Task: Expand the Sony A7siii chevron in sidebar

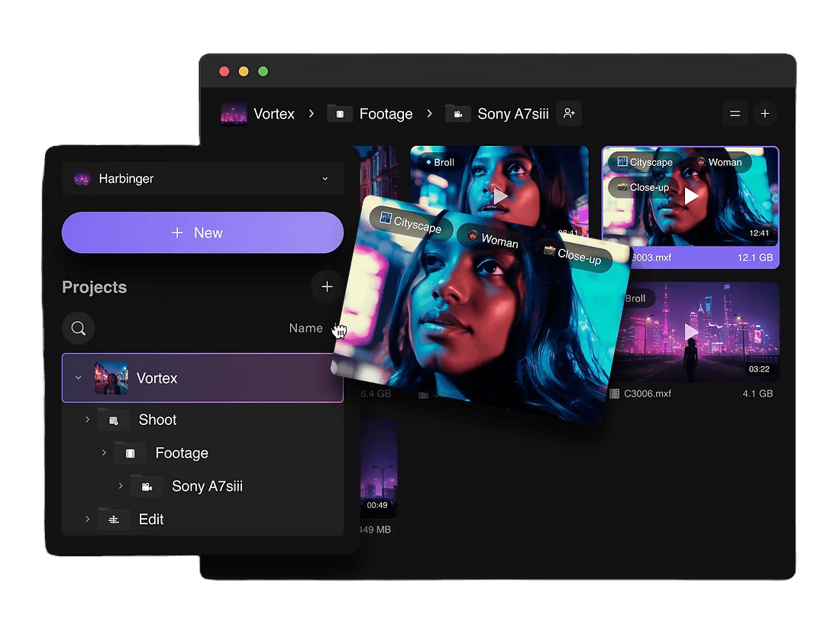Action: point(121,486)
